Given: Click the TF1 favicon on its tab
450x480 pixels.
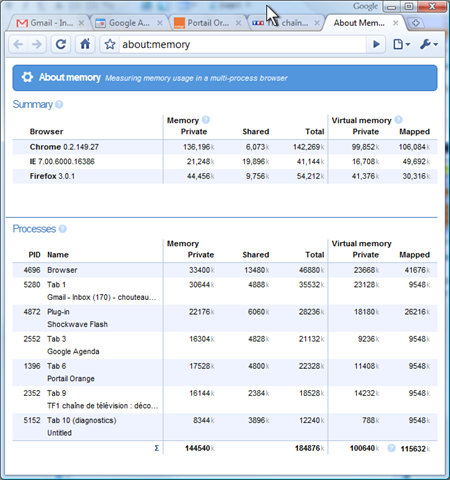Looking at the screenshot, I should click(258, 23).
